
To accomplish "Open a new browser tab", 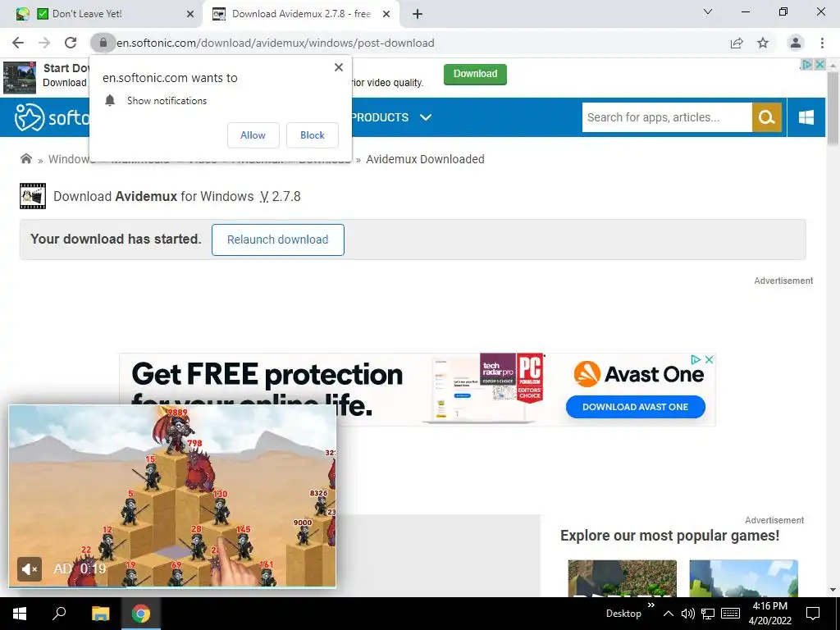I will (418, 14).
